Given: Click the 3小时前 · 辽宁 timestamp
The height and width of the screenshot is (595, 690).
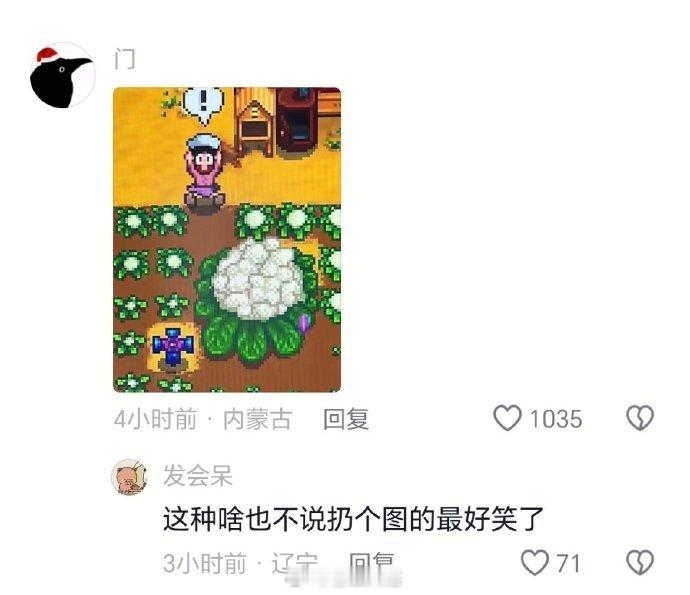Looking at the screenshot, I should point(240,563).
